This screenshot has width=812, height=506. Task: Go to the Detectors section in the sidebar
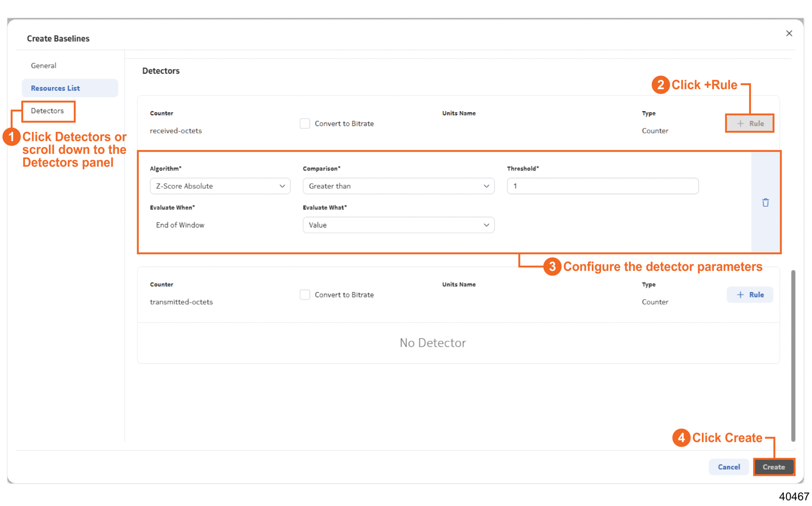pos(47,111)
